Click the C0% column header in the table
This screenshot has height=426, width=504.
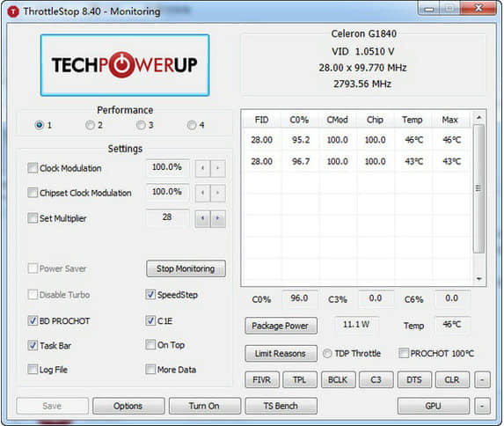[299, 120]
